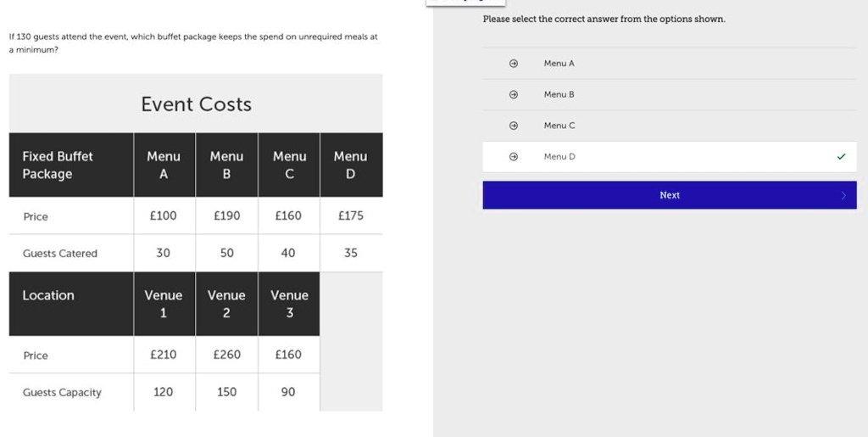
Task: Click the Guests Catered row label
Action: tap(60, 254)
